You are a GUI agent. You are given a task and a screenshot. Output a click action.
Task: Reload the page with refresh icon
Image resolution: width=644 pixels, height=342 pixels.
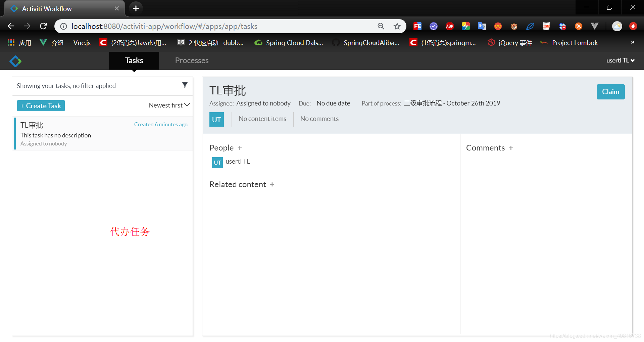coord(43,26)
